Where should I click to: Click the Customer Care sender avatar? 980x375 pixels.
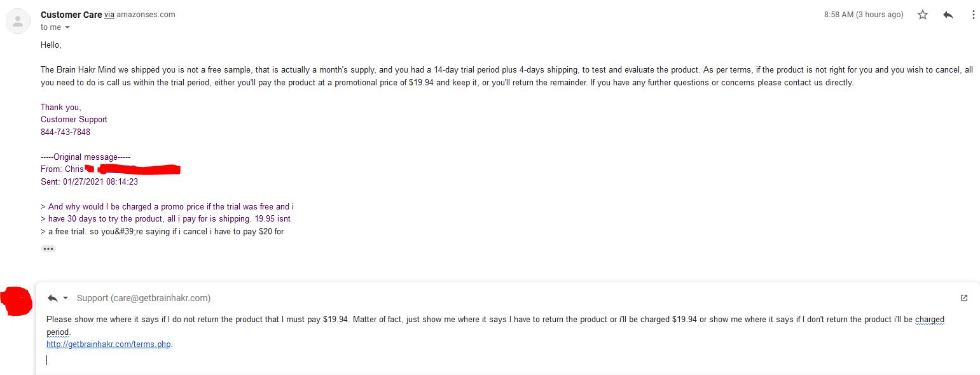tap(18, 22)
